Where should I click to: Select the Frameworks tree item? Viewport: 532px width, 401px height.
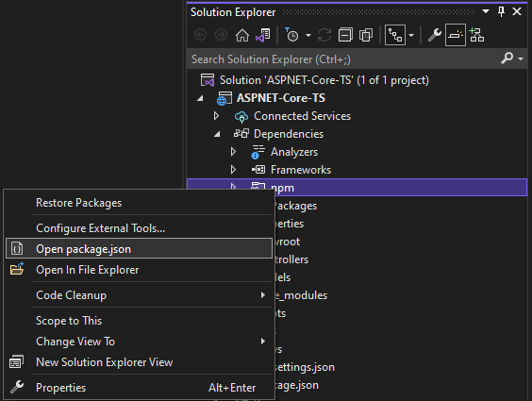click(x=301, y=170)
